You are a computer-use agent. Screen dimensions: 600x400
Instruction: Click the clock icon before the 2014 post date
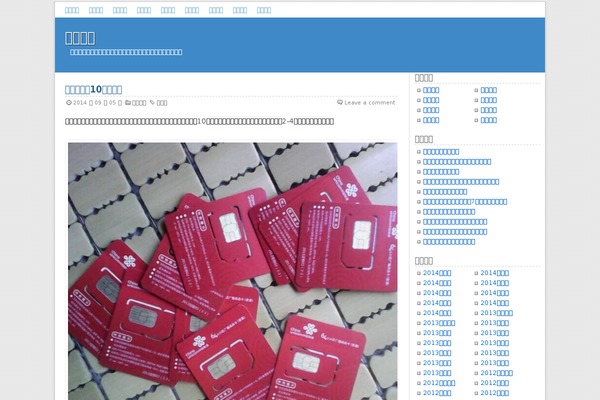pos(69,103)
